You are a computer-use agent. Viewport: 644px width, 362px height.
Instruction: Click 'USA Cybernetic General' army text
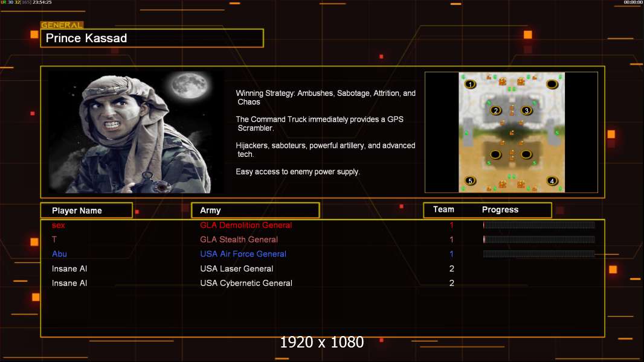click(246, 283)
